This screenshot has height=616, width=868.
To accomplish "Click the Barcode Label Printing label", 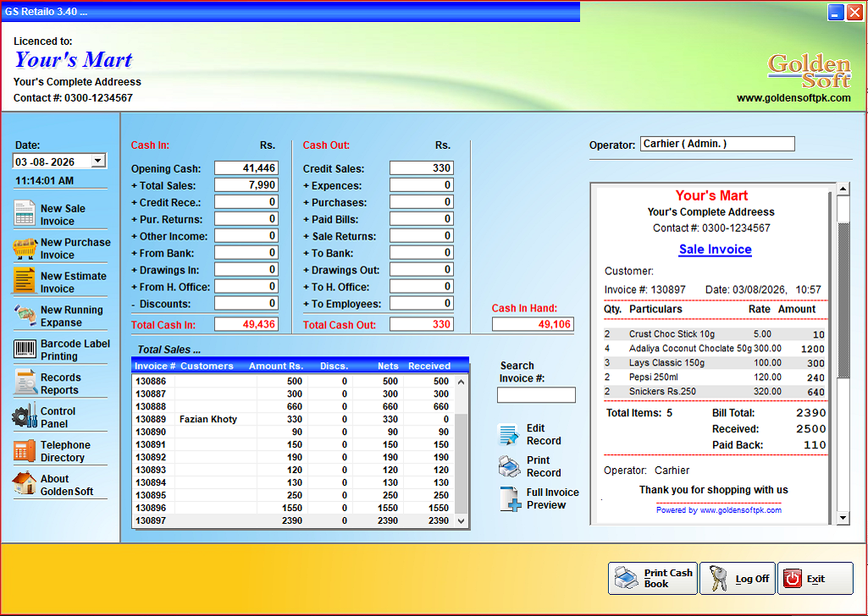I will (x=75, y=350).
